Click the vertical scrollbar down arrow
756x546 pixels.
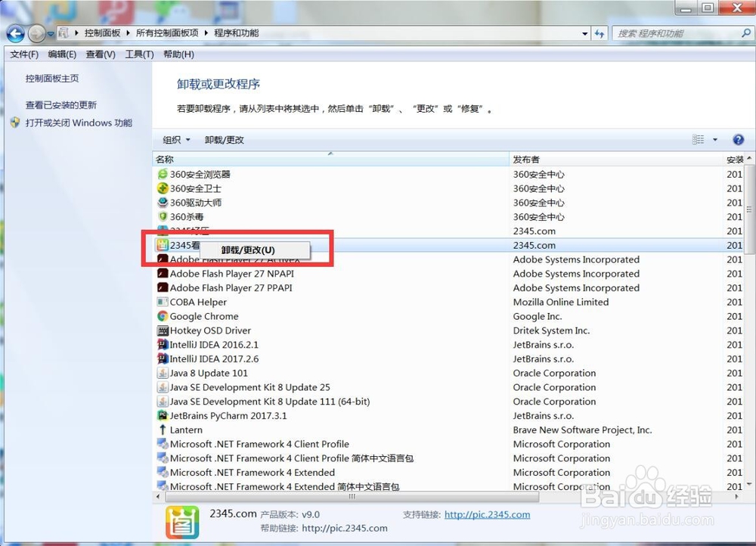tap(749, 484)
